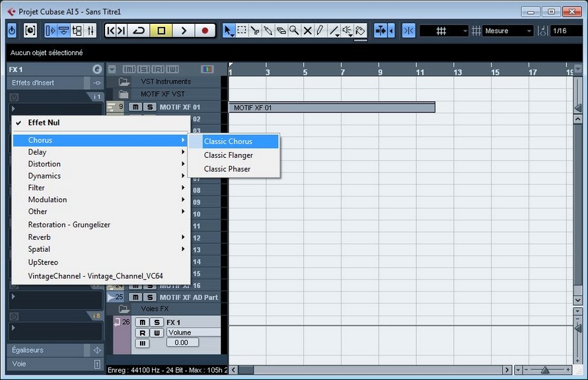Choose Classic Flanger from the submenu

click(x=228, y=155)
